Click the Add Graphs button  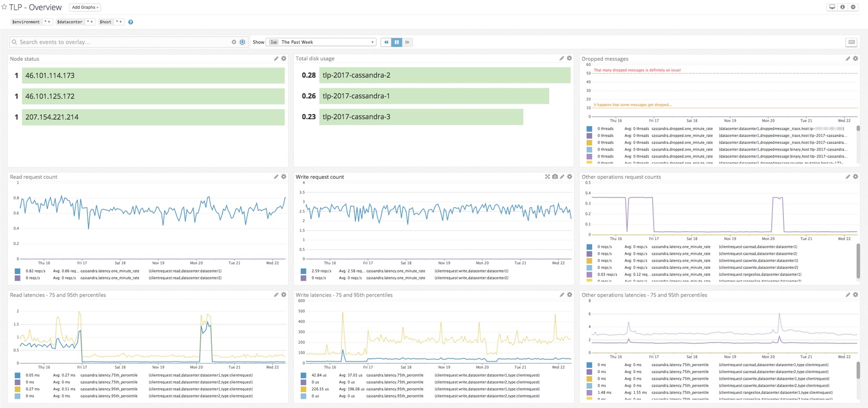85,7
